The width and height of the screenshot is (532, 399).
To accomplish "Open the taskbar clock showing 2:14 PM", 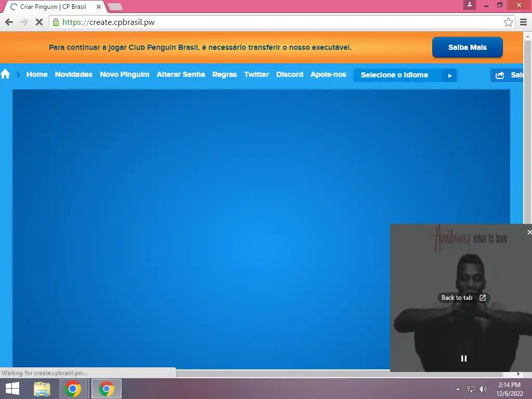I will pos(509,389).
